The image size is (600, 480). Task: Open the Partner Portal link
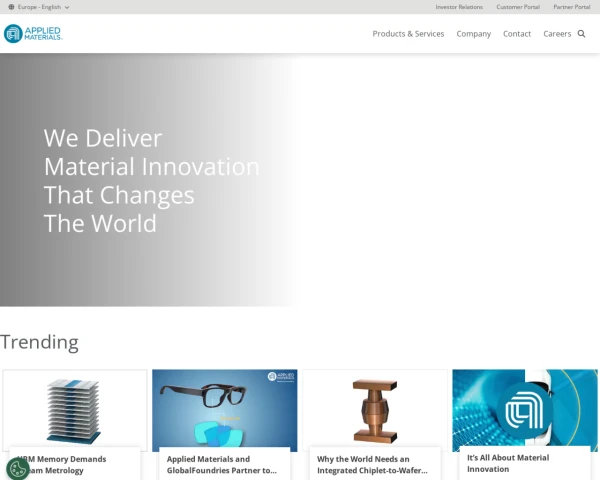coord(572,7)
